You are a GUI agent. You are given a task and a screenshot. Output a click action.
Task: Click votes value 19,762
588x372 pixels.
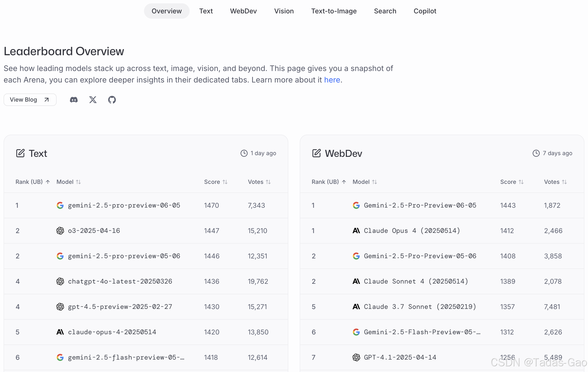coord(258,281)
